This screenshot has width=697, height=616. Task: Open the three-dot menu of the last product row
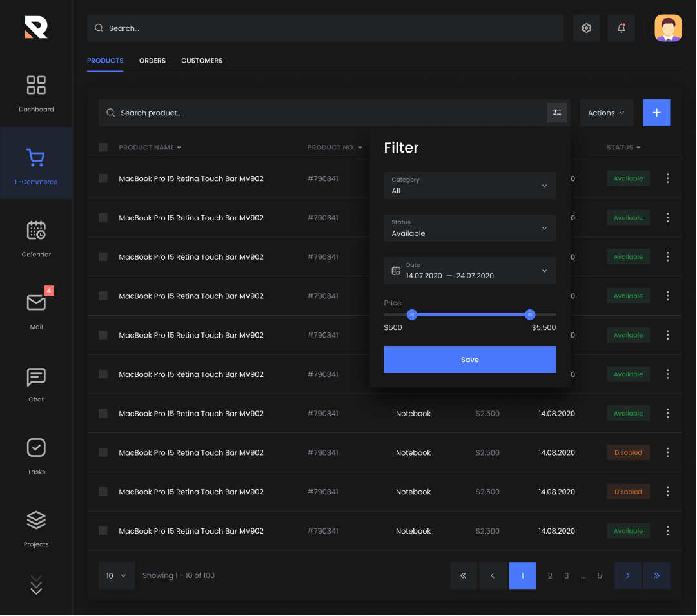[x=667, y=531]
